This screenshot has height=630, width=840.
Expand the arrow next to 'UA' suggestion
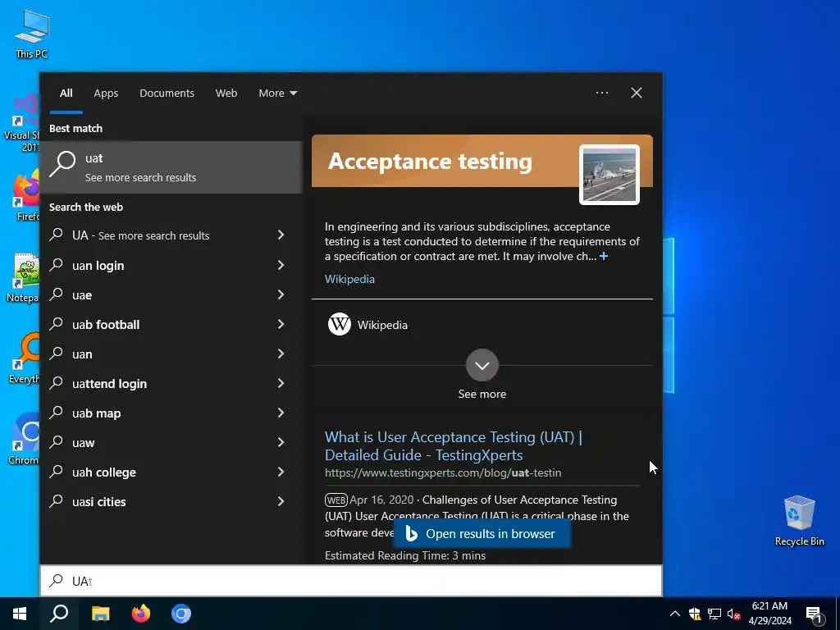click(x=281, y=235)
